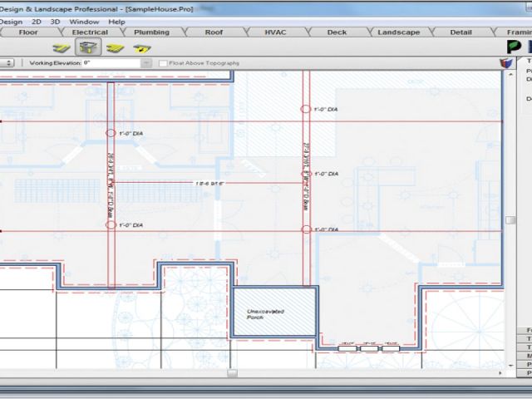
Task: Open the Window menu
Action: point(83,21)
